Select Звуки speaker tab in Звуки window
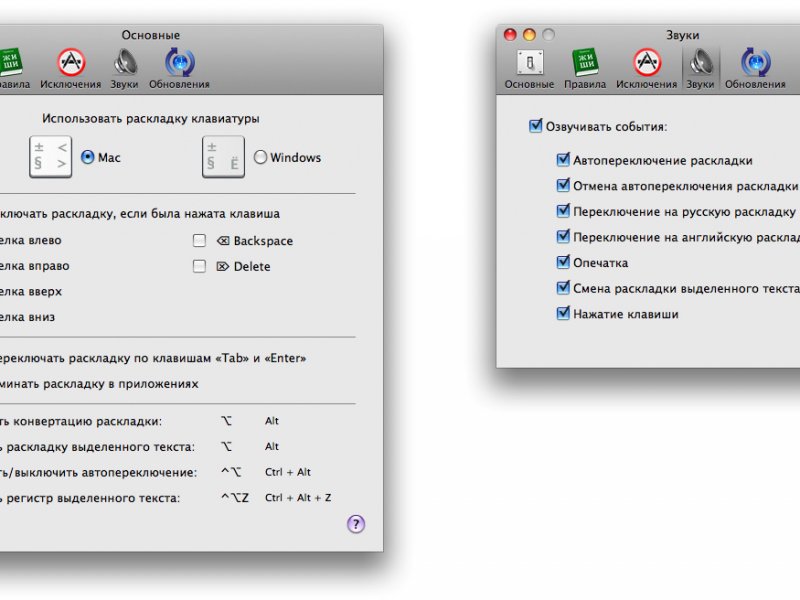Image resolution: width=800 pixels, height=600 pixels. (x=701, y=69)
